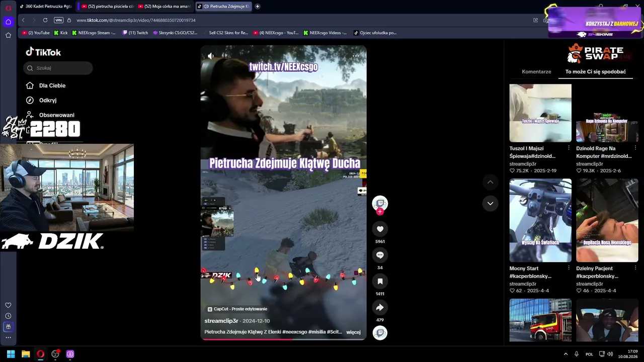The width and height of the screenshot is (644, 362).
Task: Click the TikTok 'Szukaj' search field
Action: pos(58,68)
